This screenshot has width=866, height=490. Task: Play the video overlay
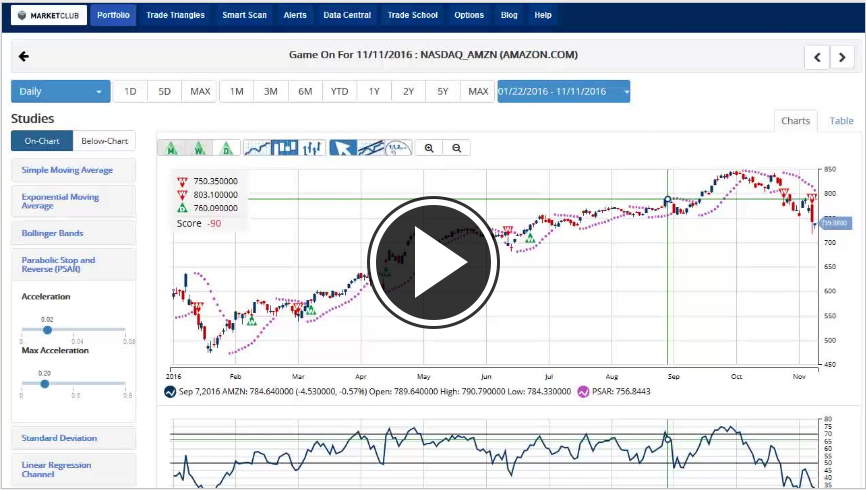click(433, 261)
